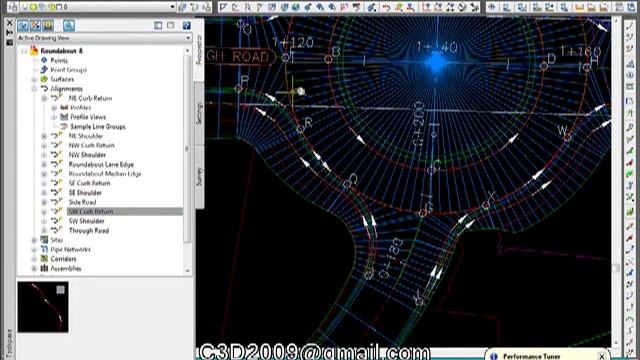640x360 pixels.
Task: Click the tree scrollbar down arrow
Action: pos(187,271)
